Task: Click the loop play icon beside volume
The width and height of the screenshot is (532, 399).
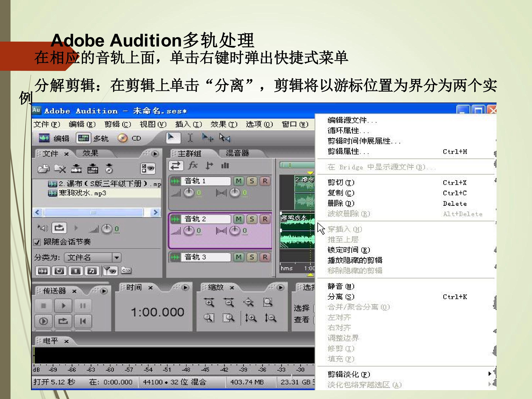Action: [x=59, y=228]
